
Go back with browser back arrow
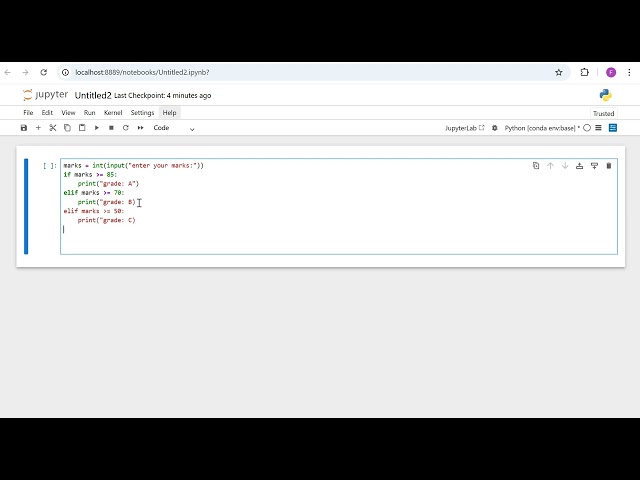pyautogui.click(x=8, y=72)
